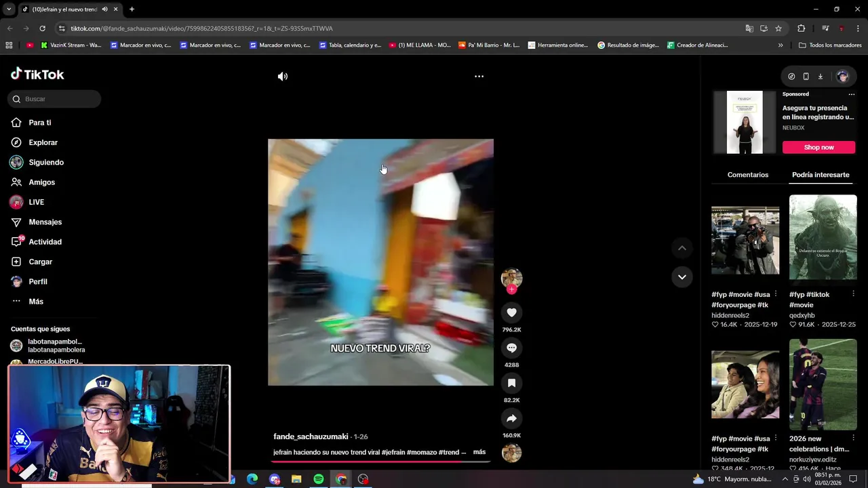
Task: Mute the TikTok video sound
Action: coord(283,77)
